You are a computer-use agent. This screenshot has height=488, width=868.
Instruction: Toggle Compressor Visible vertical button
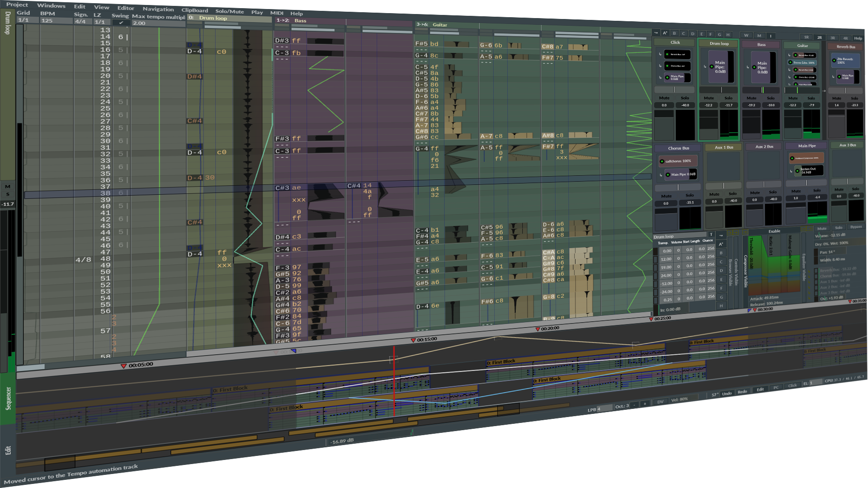[745, 271]
